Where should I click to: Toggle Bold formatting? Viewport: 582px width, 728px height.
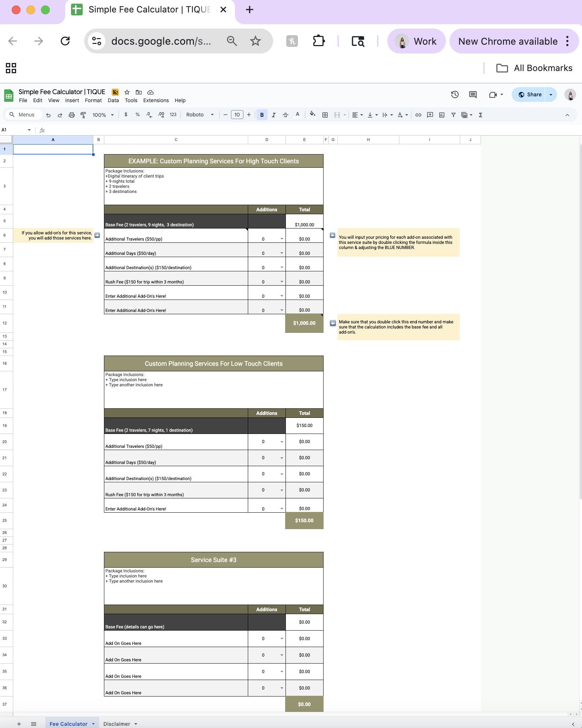click(262, 115)
